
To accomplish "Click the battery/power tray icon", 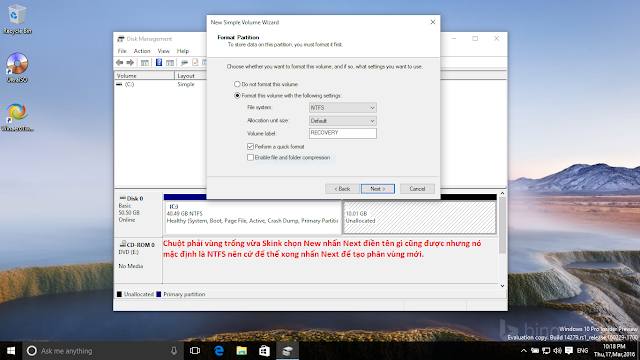I will pos(535,351).
